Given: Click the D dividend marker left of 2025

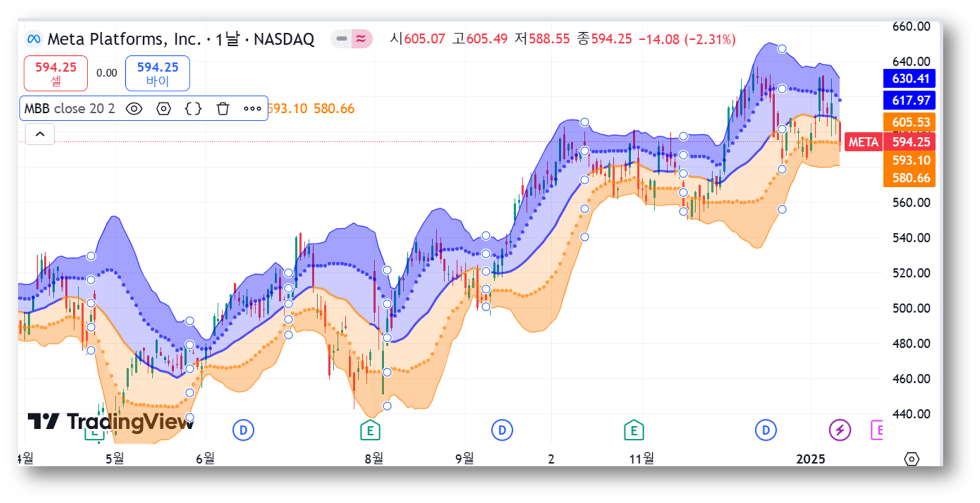Looking at the screenshot, I should click(x=766, y=430).
